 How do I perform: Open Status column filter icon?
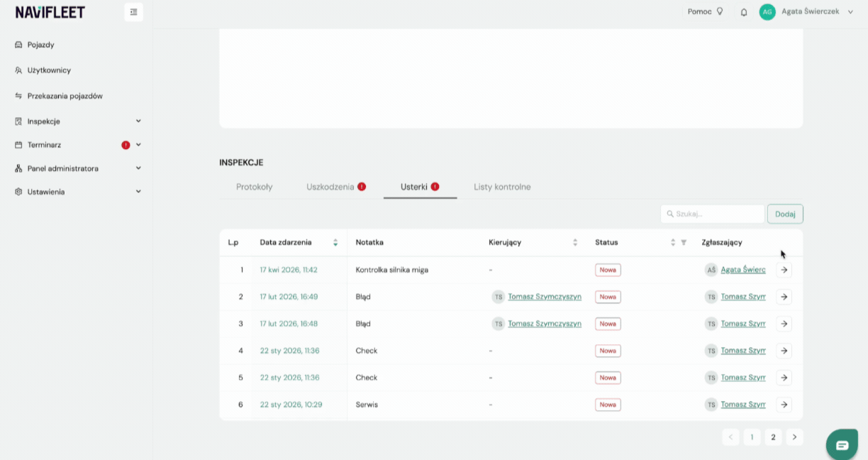(x=684, y=242)
